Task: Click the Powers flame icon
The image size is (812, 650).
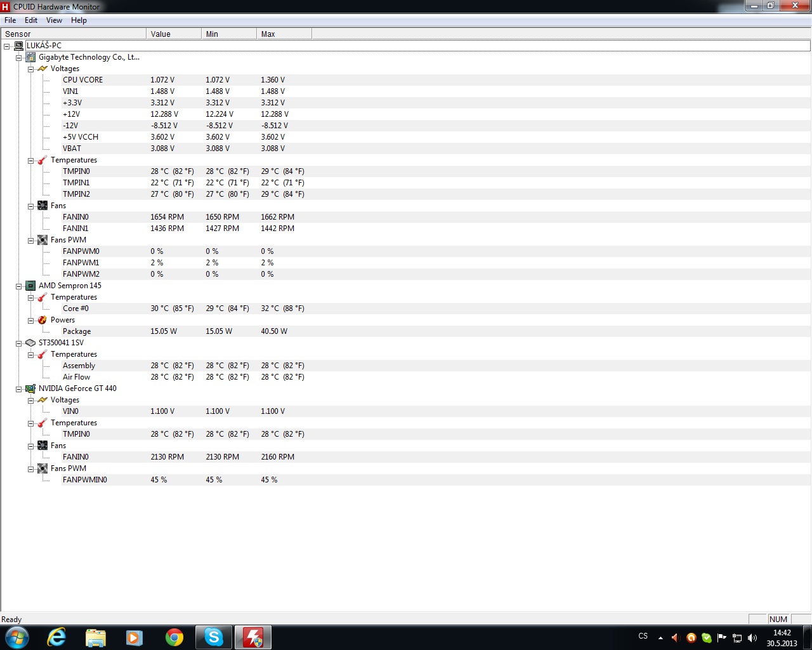Action: click(x=43, y=320)
